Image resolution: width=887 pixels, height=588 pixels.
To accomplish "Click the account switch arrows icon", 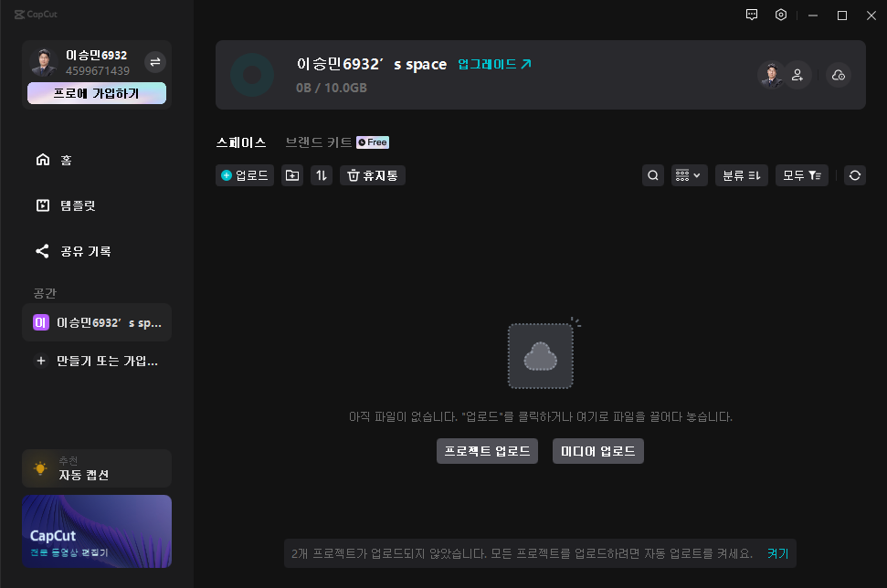I will (155, 62).
